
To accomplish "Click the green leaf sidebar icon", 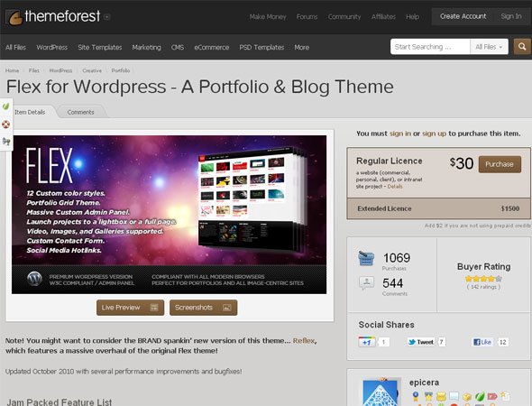I will point(6,106).
